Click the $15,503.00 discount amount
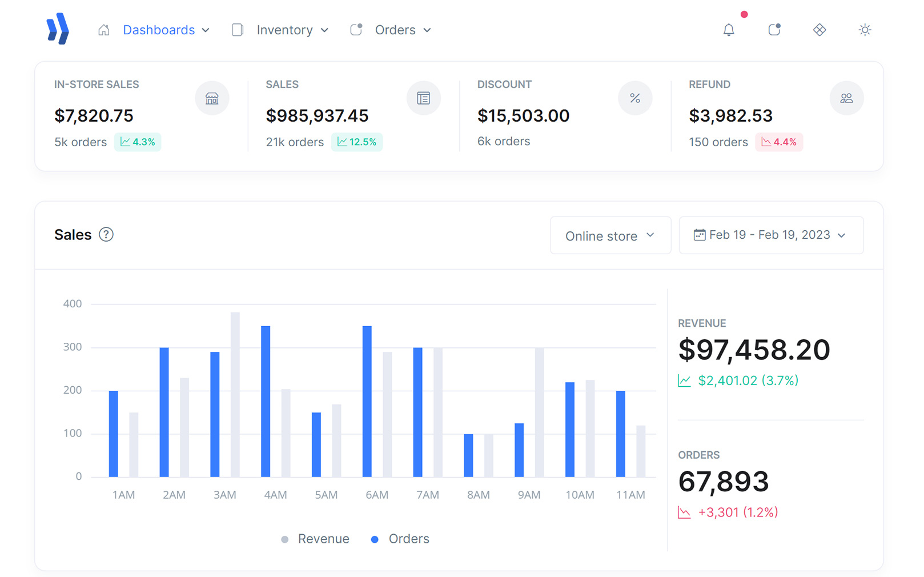 [x=523, y=116]
